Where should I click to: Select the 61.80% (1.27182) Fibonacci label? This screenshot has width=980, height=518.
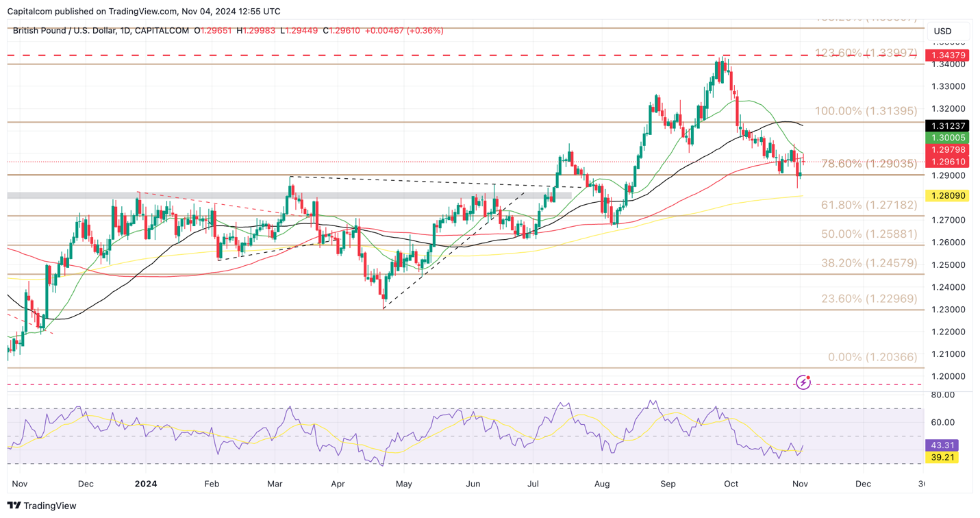pos(869,205)
